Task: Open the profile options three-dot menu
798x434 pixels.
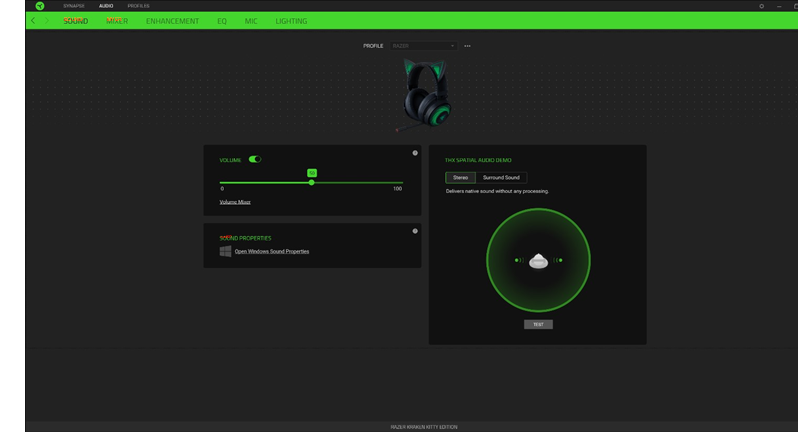Action: 467,46
